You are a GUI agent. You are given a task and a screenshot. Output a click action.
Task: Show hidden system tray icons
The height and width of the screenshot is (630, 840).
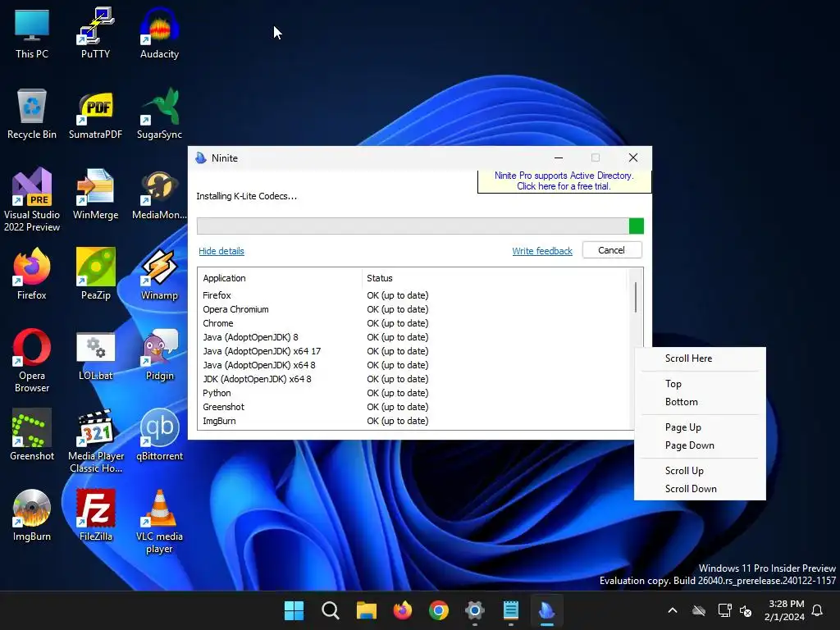[673, 610]
